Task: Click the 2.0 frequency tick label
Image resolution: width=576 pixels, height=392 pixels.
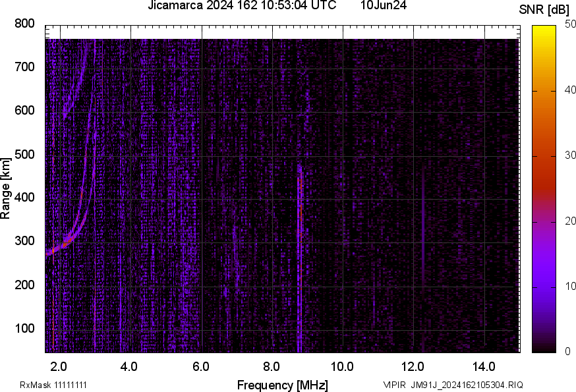Action: (x=59, y=366)
